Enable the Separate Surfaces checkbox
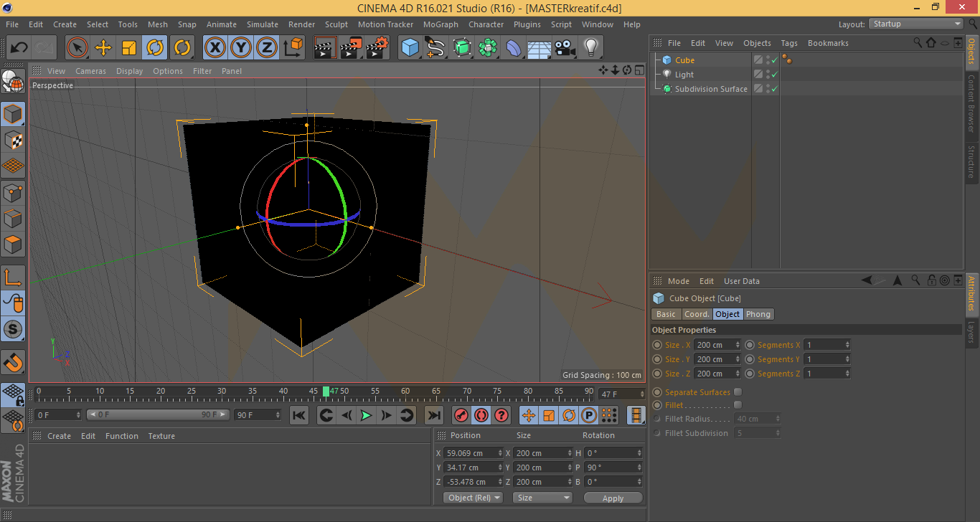The width and height of the screenshot is (980, 522). pos(738,392)
